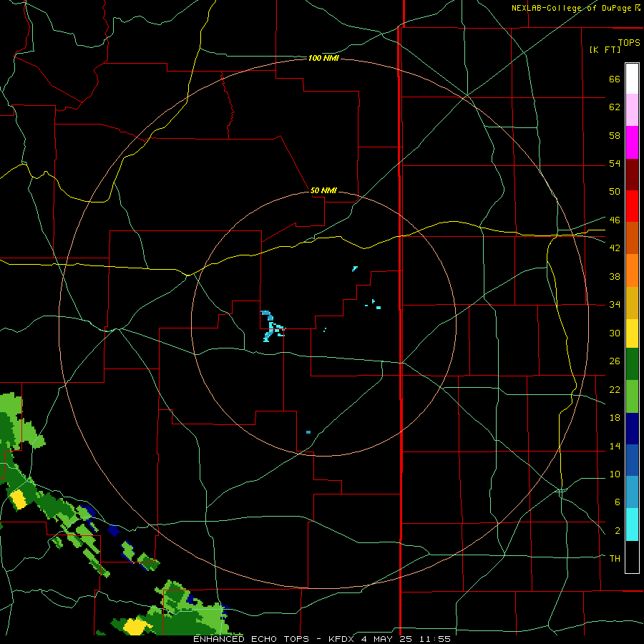The width and height of the screenshot is (644, 644).
Task: Click the 'KFDX' radar site identifier
Action: click(x=342, y=639)
